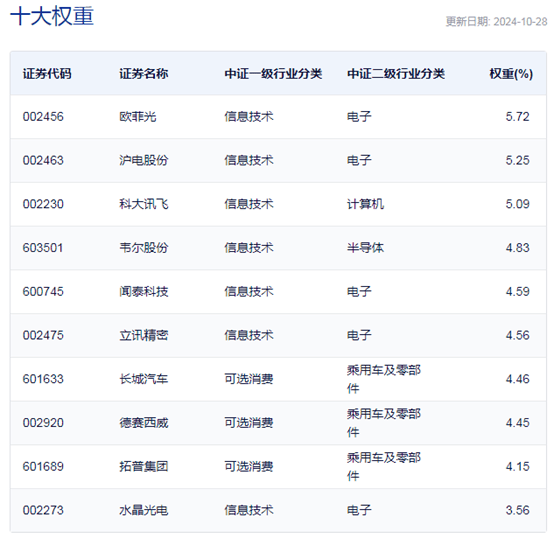Click 德赛西威 stock name
This screenshot has height=538, width=554.
point(143,423)
